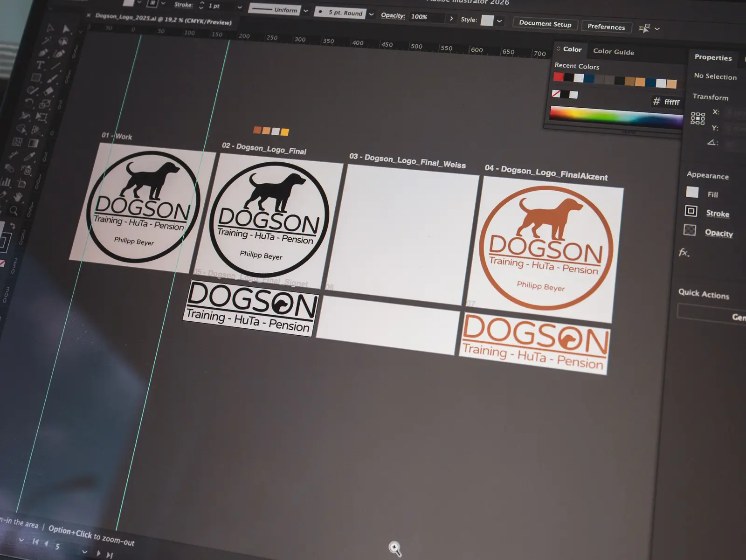
Task: Switch to the Color Guide tab
Action: [x=614, y=52]
